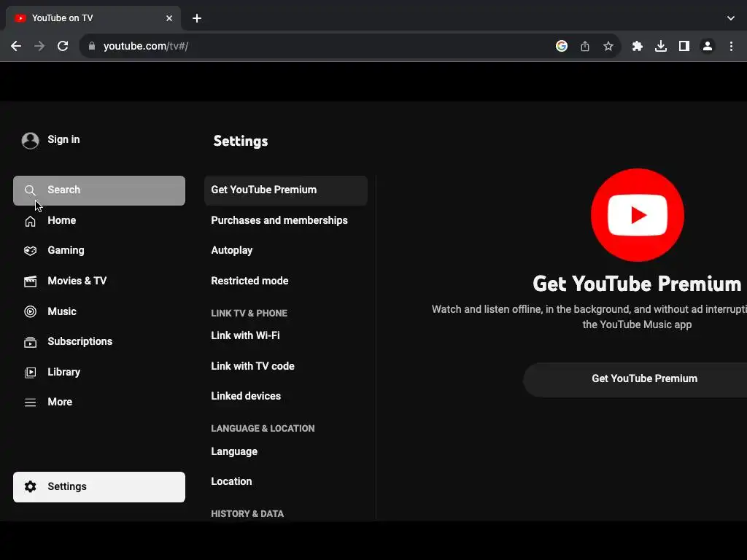Click the Search label in sidebar
Image resolution: width=747 pixels, height=560 pixels.
(64, 190)
